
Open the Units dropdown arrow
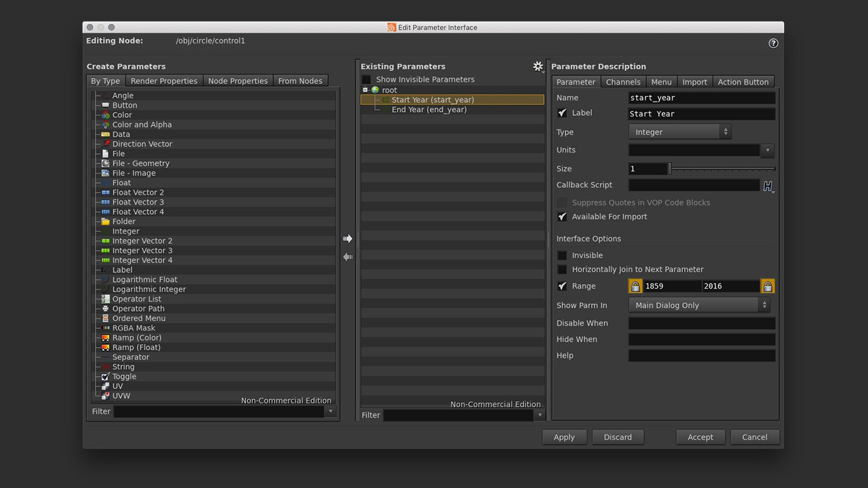tap(768, 150)
